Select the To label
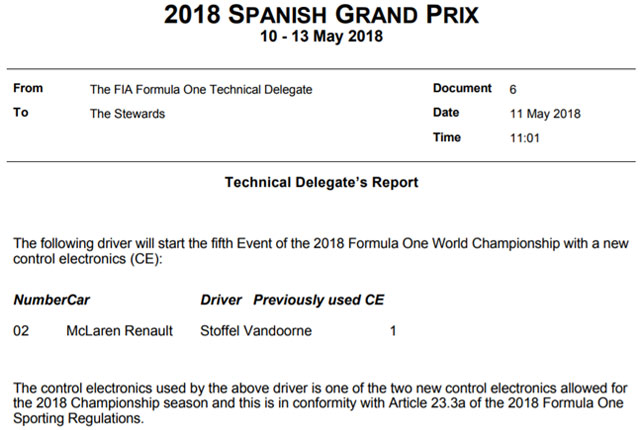This screenshot has width=644, height=430. (x=21, y=113)
